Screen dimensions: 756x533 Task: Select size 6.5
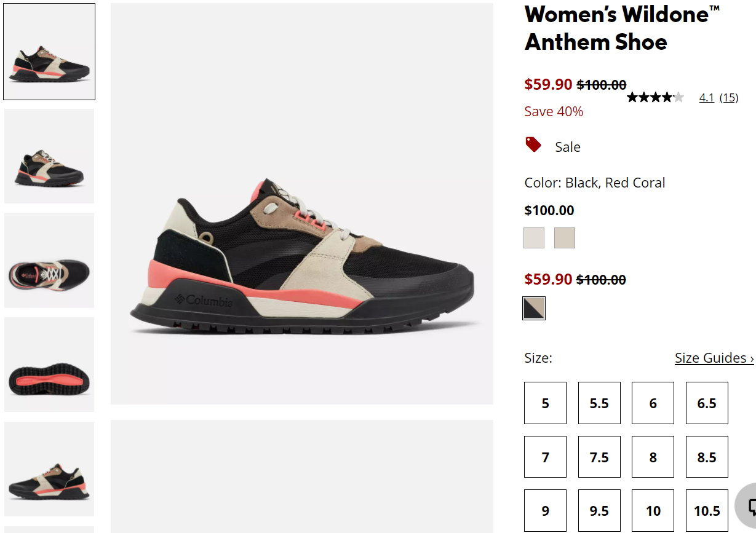(707, 403)
